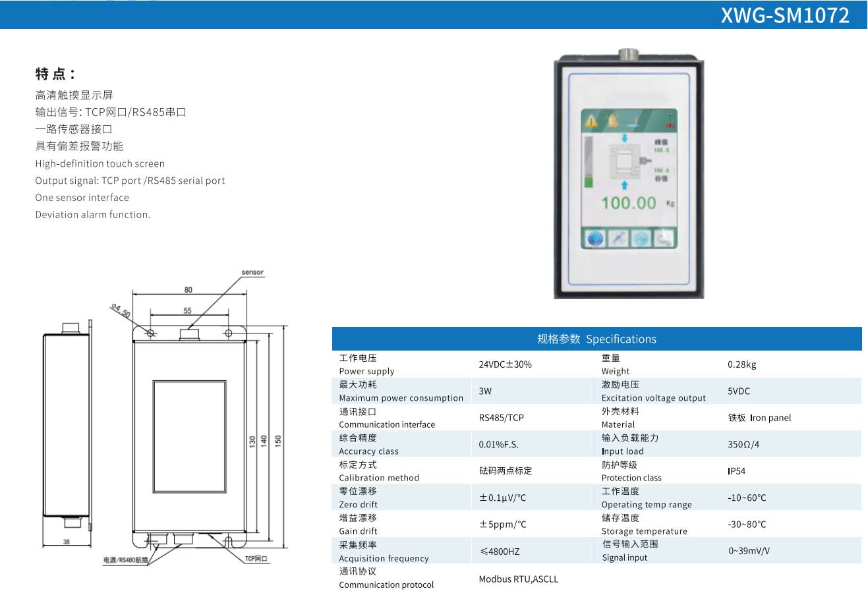Click the 电源/RS480航插 label
Image resolution: width=868 pixels, height=601 pixels.
click(125, 560)
